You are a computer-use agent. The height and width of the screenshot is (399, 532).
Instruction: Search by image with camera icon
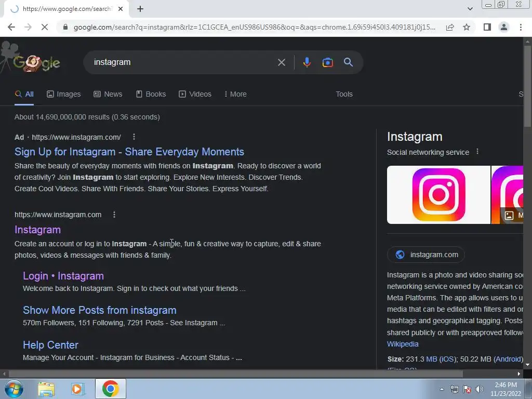coord(327,62)
